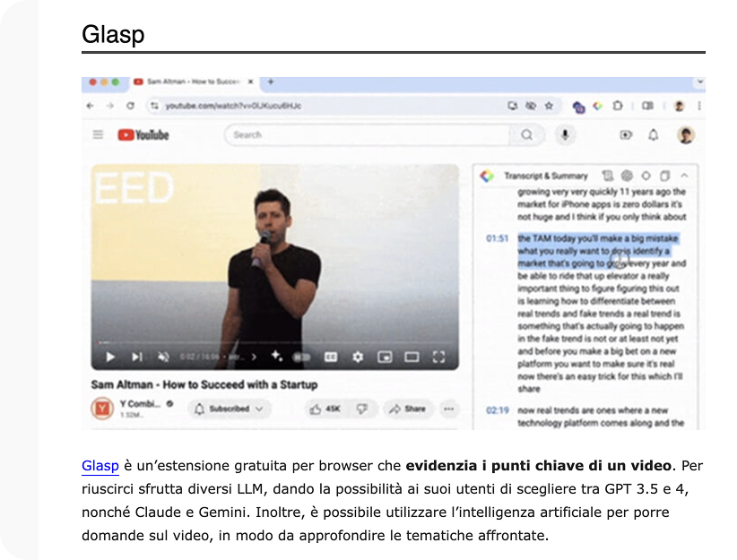Like the video with 45K thumbs up
737x560 pixels.
[325, 409]
